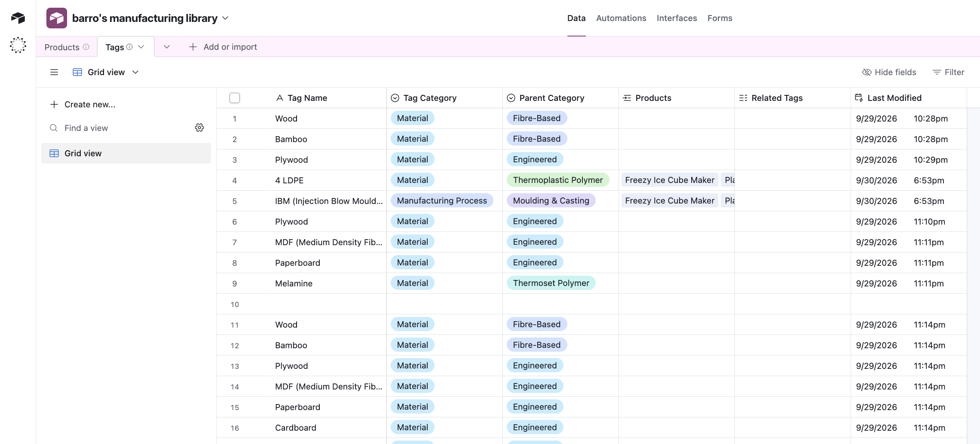Open info icon next to Products tab
The width and height of the screenshot is (980, 444).
click(x=86, y=47)
